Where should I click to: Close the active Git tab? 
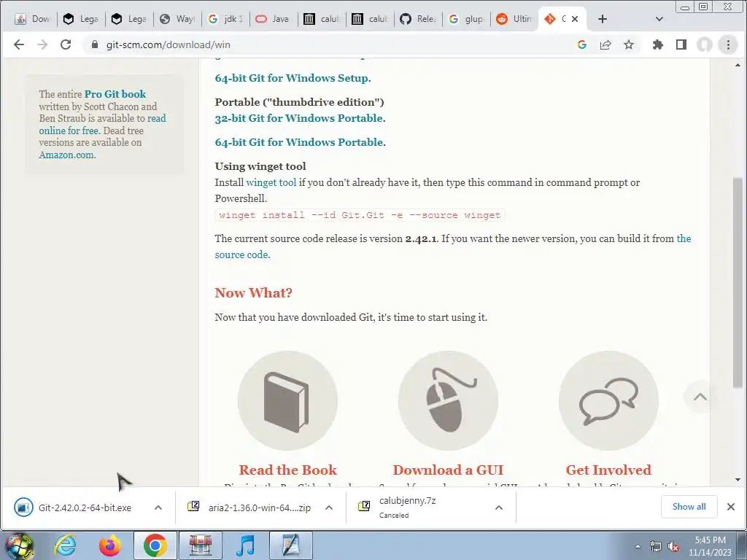click(575, 19)
